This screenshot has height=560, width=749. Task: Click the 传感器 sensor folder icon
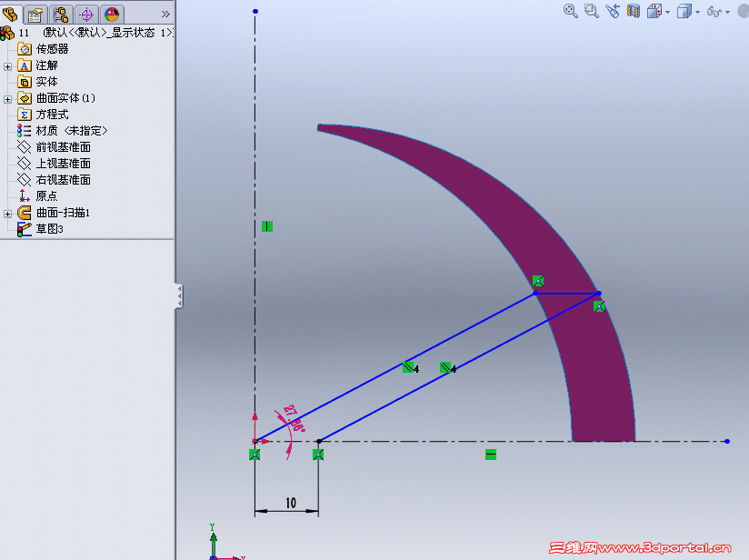[25, 49]
